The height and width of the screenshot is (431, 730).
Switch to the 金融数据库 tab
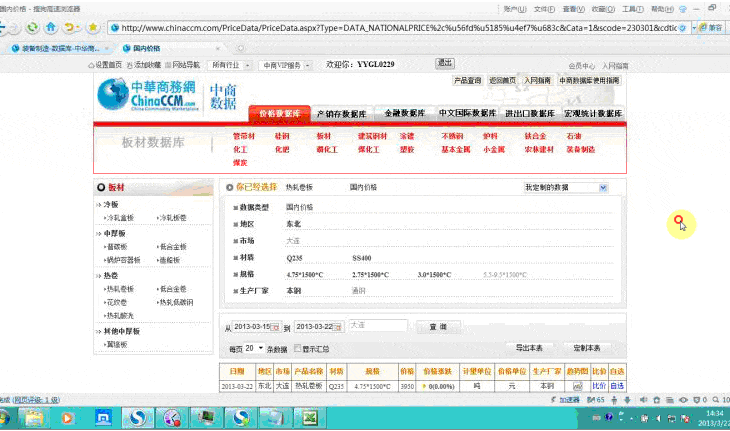pyautogui.click(x=404, y=114)
